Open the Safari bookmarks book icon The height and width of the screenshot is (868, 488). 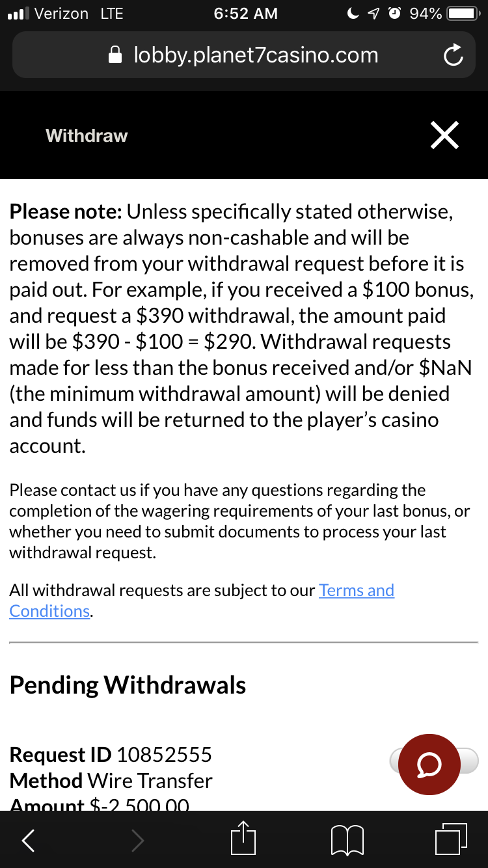(347, 841)
